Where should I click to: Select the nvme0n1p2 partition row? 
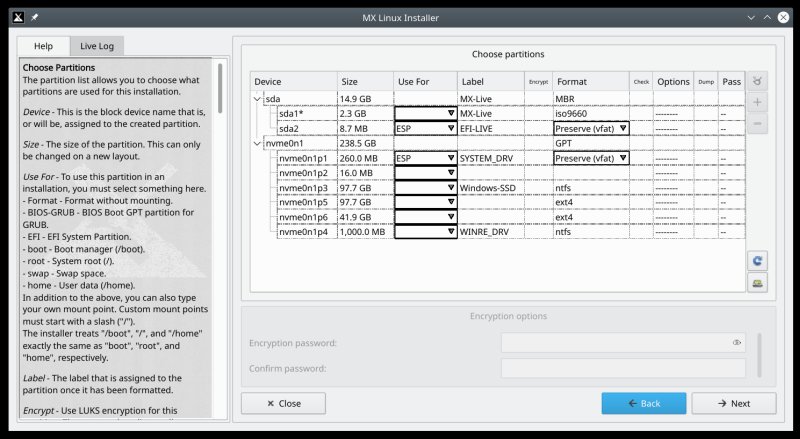point(497,173)
